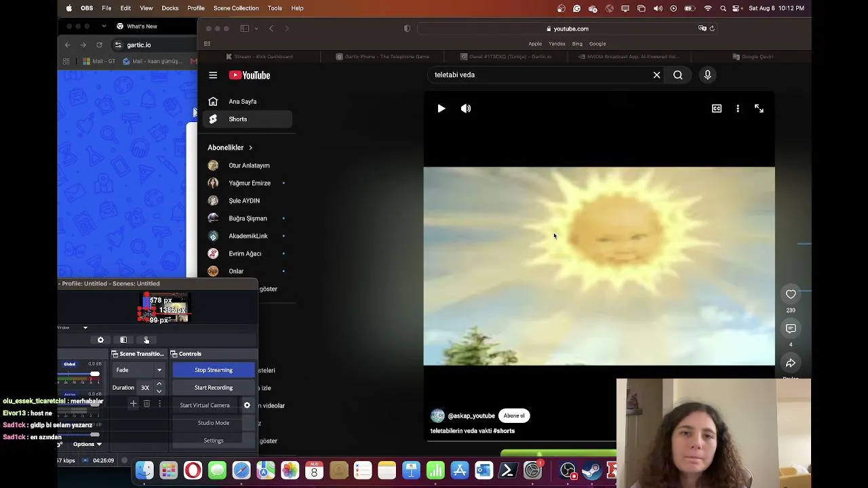Image resolution: width=868 pixels, height=488 pixels.
Task: Open the Tools menu
Action: pos(275,8)
